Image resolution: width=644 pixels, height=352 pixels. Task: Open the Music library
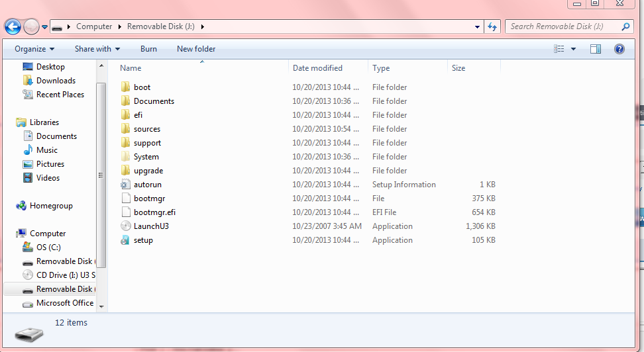click(x=46, y=150)
